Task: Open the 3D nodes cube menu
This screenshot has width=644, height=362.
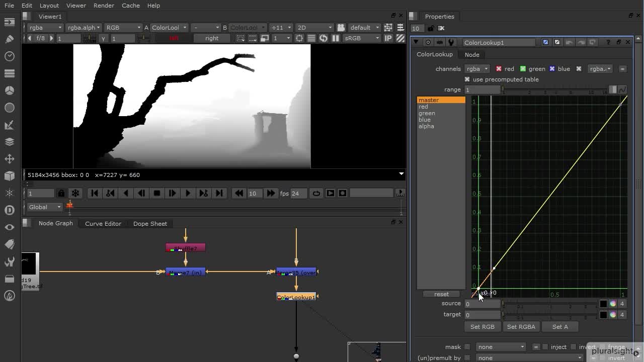Action: click(x=9, y=176)
